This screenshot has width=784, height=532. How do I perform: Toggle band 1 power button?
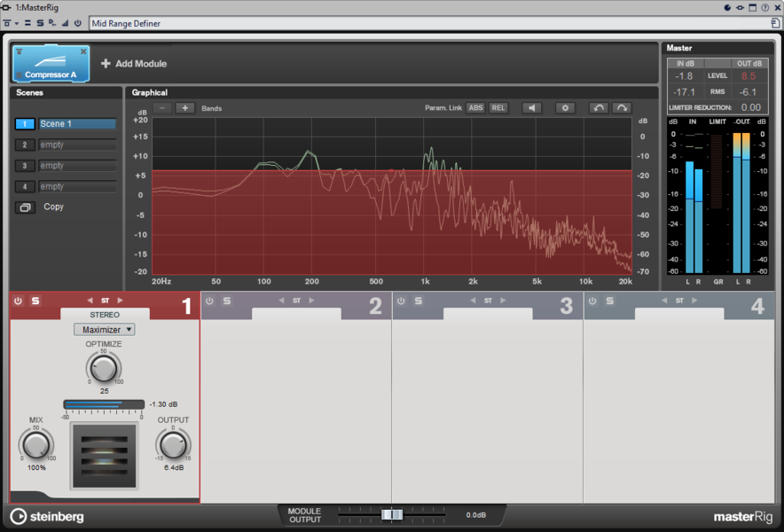click(x=18, y=301)
